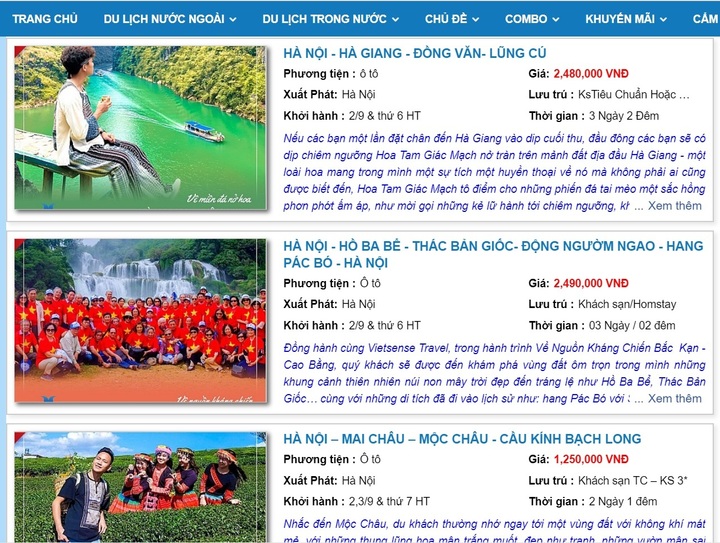
Task: Click departure date 2,3/9 & thứ 7 HT
Action: tap(389, 501)
